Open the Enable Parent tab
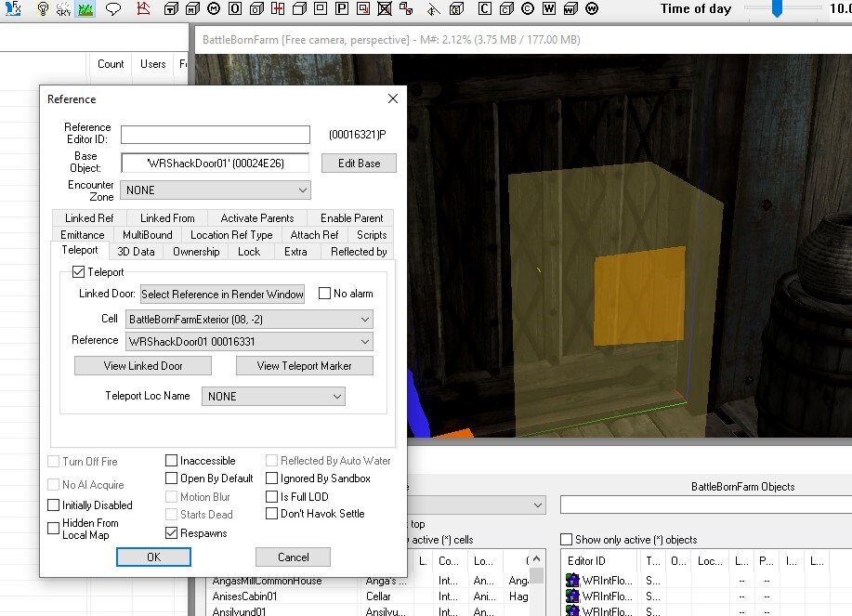Viewport: 852px width, 616px height. point(351,217)
